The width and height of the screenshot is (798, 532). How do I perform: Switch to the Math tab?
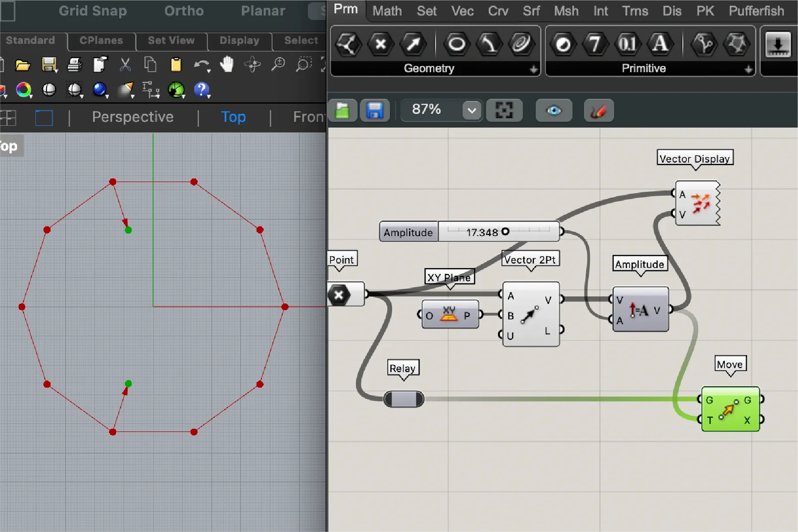[387, 11]
